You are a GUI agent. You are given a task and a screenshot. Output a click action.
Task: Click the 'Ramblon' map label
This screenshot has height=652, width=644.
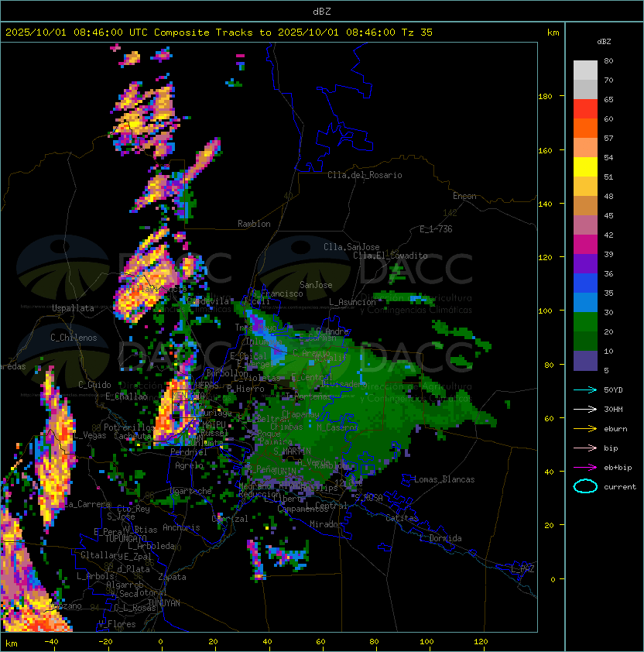point(254,224)
